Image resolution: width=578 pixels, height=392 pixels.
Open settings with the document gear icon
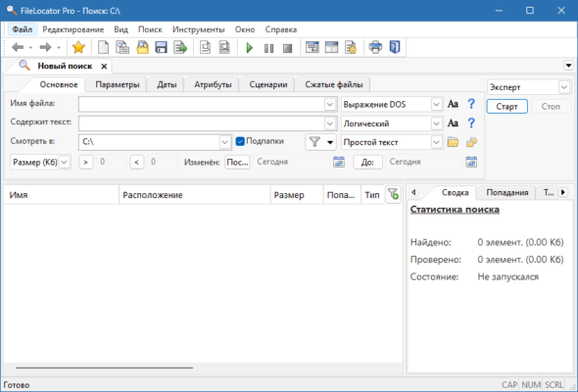click(350, 47)
